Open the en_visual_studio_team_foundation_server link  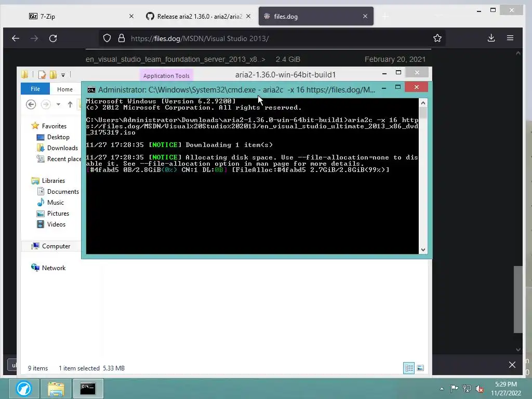tap(176, 59)
